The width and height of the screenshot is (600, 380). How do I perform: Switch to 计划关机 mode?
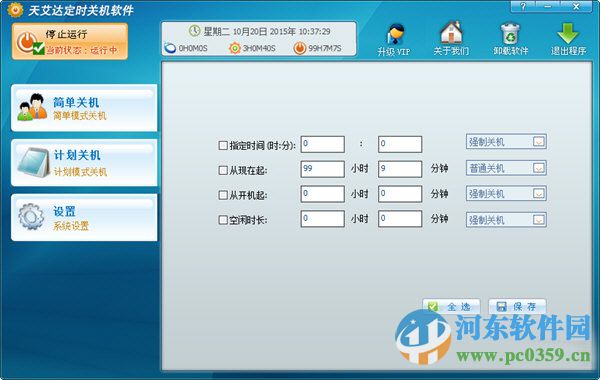click(84, 163)
